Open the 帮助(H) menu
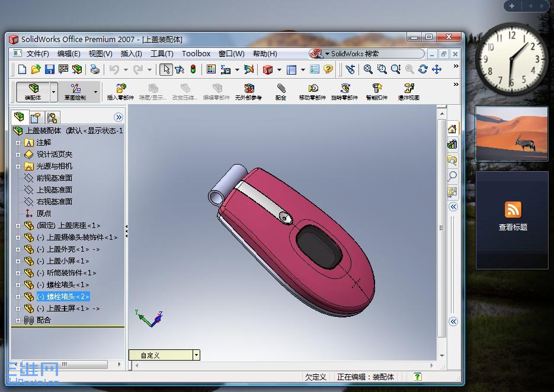554x392 pixels. coord(265,54)
